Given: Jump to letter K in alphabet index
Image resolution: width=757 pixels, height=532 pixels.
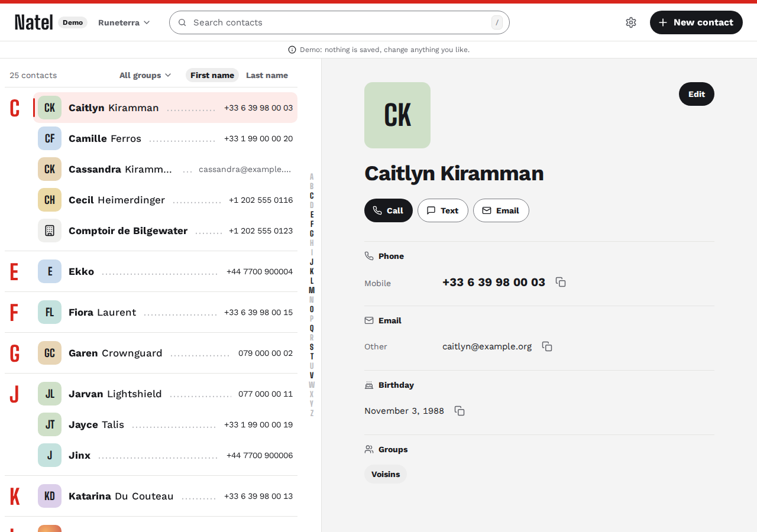Looking at the screenshot, I should pos(312,271).
